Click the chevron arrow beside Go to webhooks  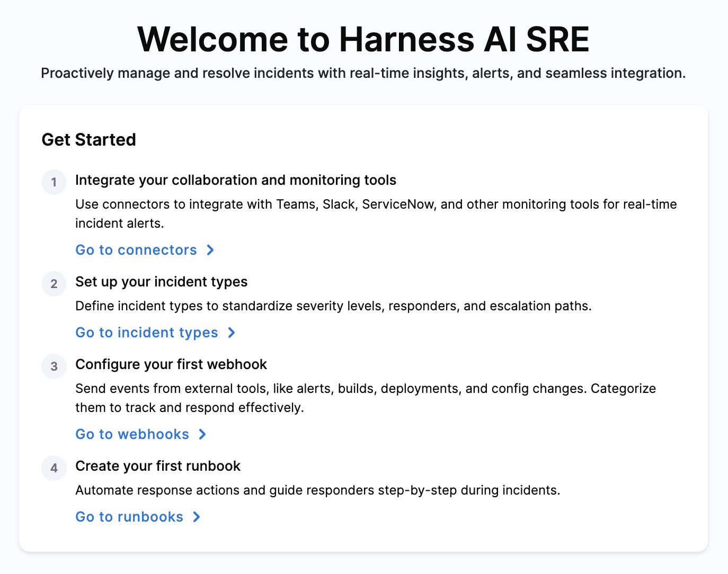202,434
